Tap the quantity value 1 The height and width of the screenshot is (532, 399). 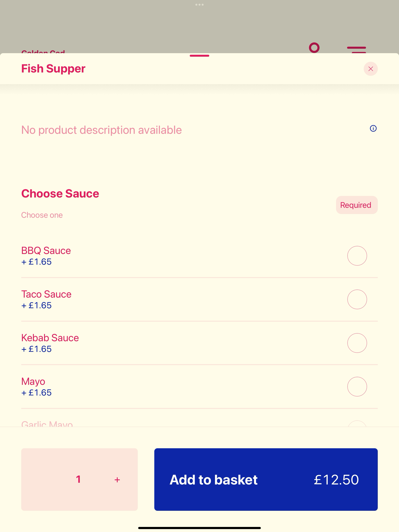coord(79,479)
